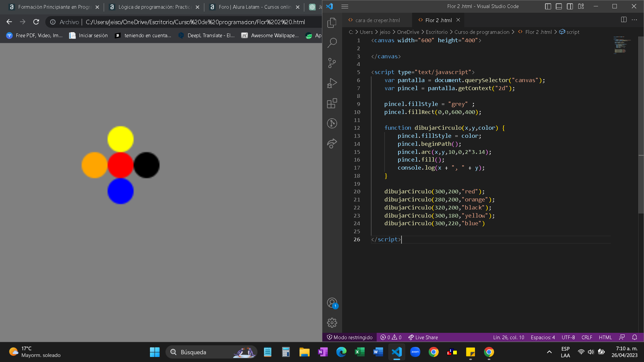
Task: Open Word from the taskbar
Action: [x=378, y=352]
